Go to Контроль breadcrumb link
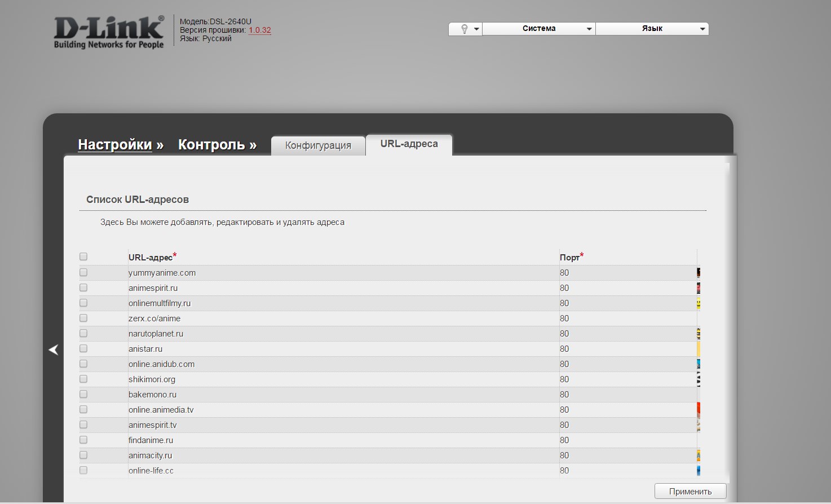 (211, 145)
